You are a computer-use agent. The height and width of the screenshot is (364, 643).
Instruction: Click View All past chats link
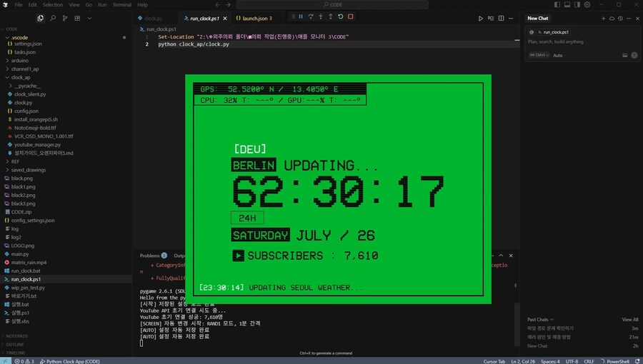point(630,319)
